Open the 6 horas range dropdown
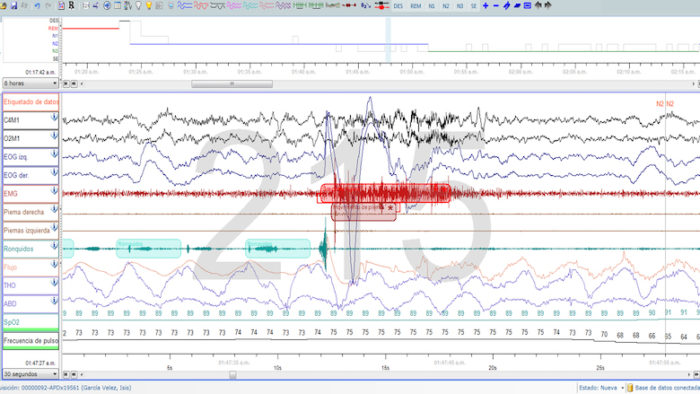This screenshot has width=700, height=394. pos(30,83)
